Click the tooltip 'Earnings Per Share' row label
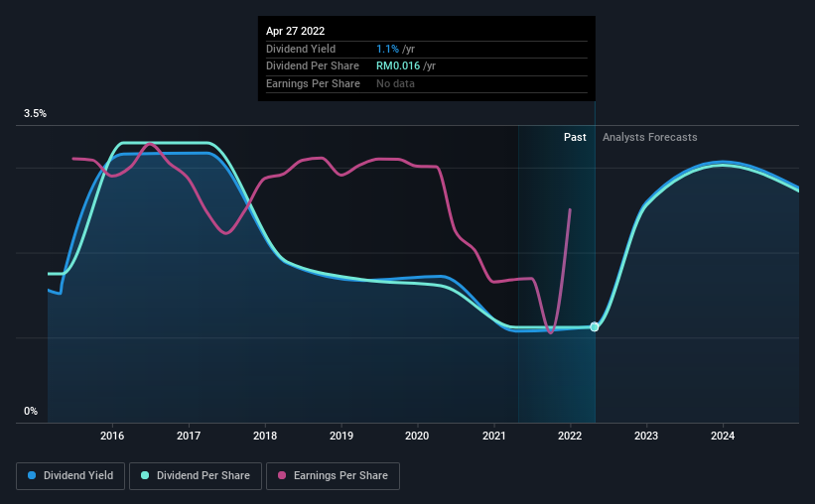The width and height of the screenshot is (815, 504). coord(313,83)
